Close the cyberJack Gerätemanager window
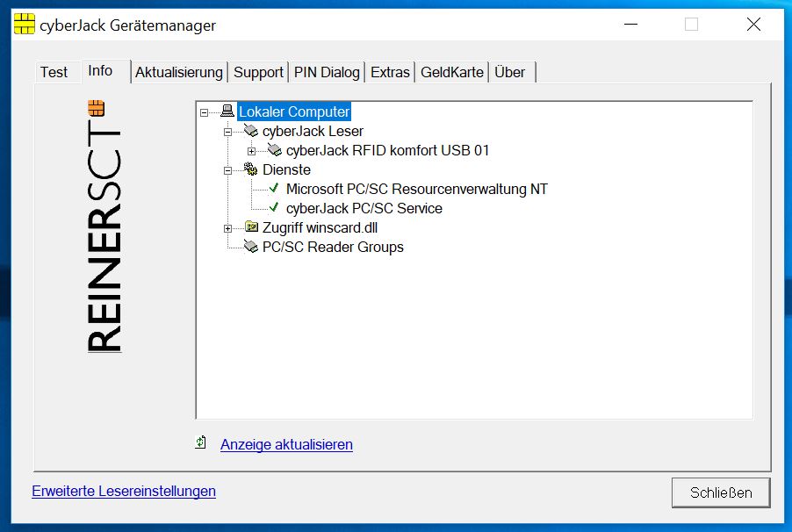 [753, 24]
